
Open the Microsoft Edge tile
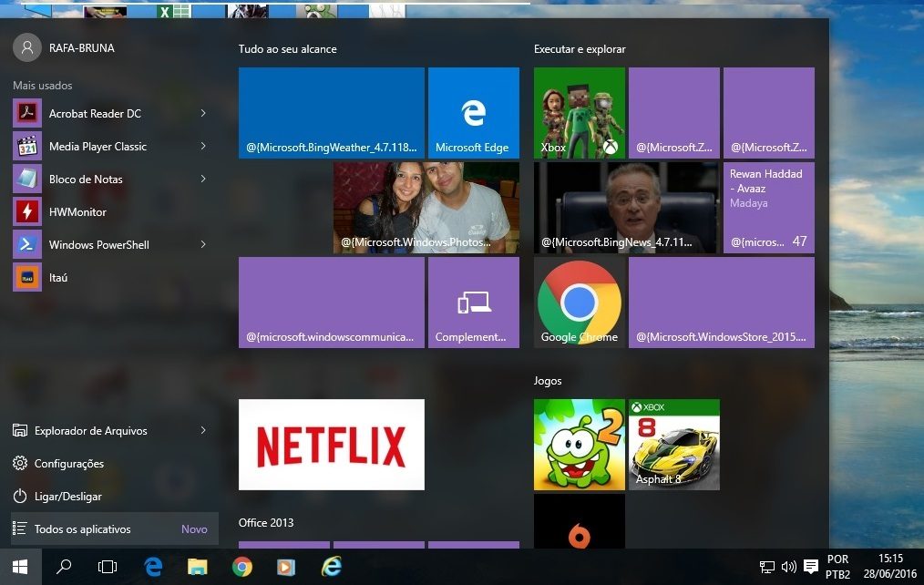(474, 113)
